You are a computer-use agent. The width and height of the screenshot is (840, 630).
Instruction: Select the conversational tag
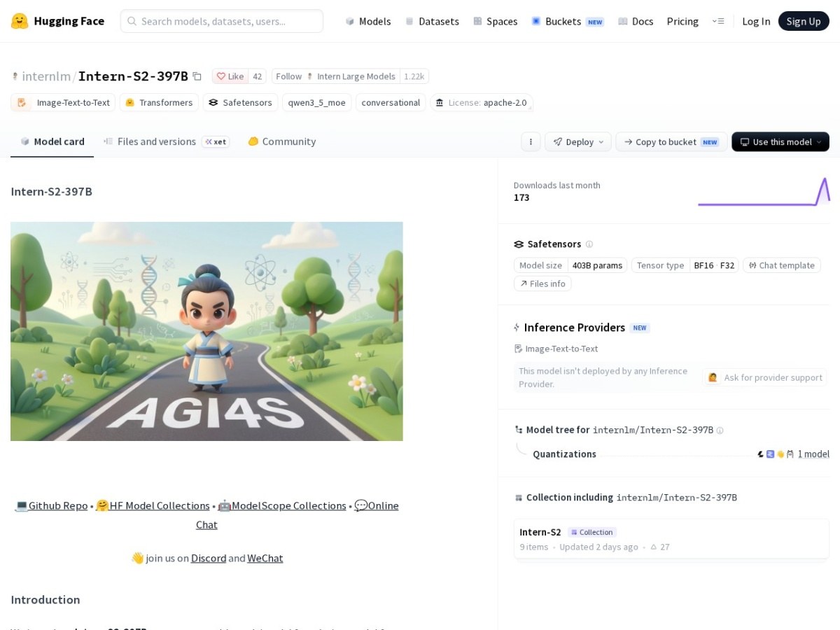391,102
